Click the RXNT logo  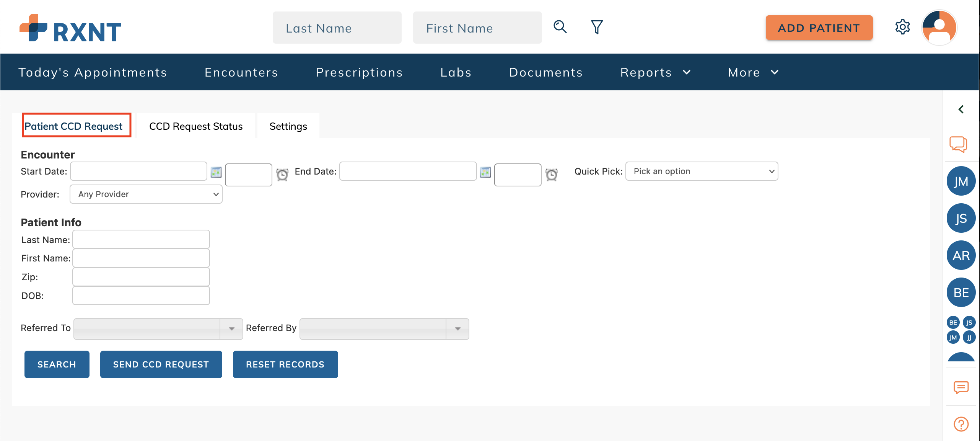70,28
